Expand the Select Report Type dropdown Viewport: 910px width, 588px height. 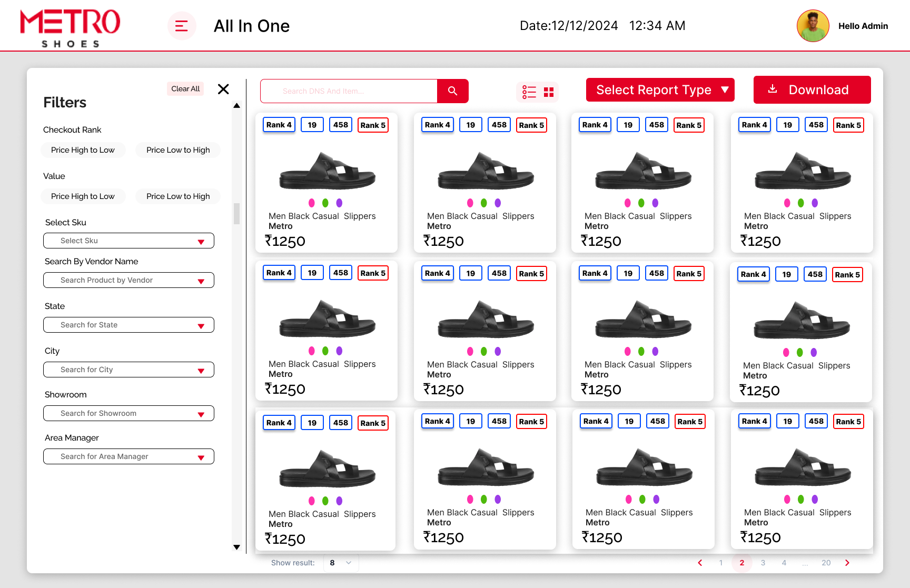(x=660, y=90)
